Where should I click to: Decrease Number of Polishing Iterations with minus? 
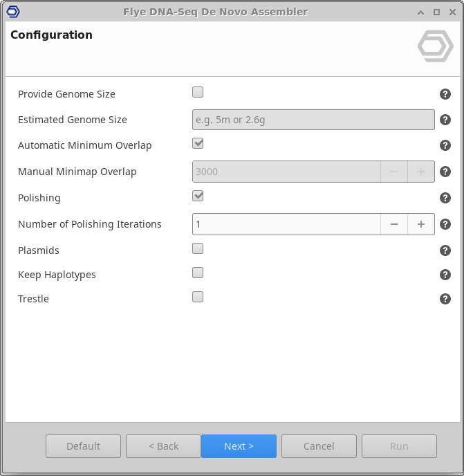pyautogui.click(x=394, y=224)
